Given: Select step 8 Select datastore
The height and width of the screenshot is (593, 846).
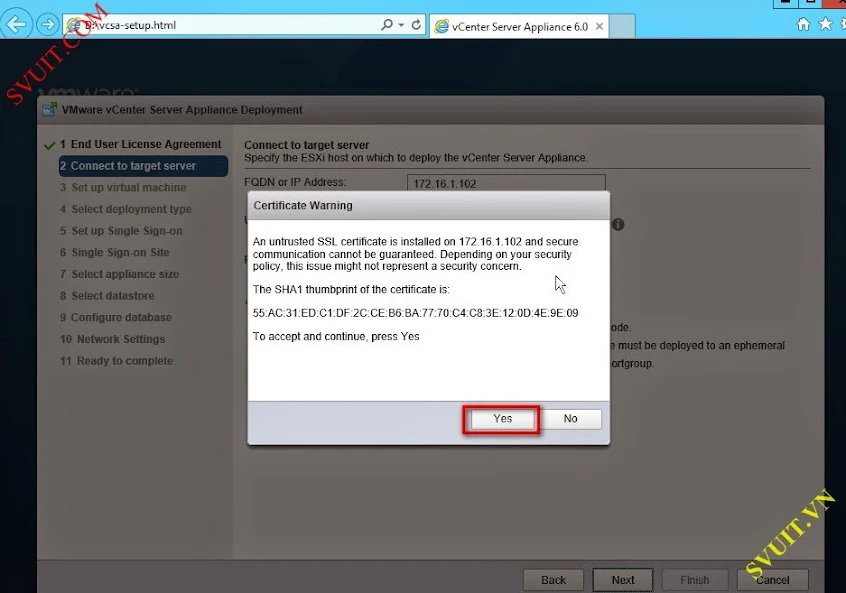Looking at the screenshot, I should click(107, 296).
